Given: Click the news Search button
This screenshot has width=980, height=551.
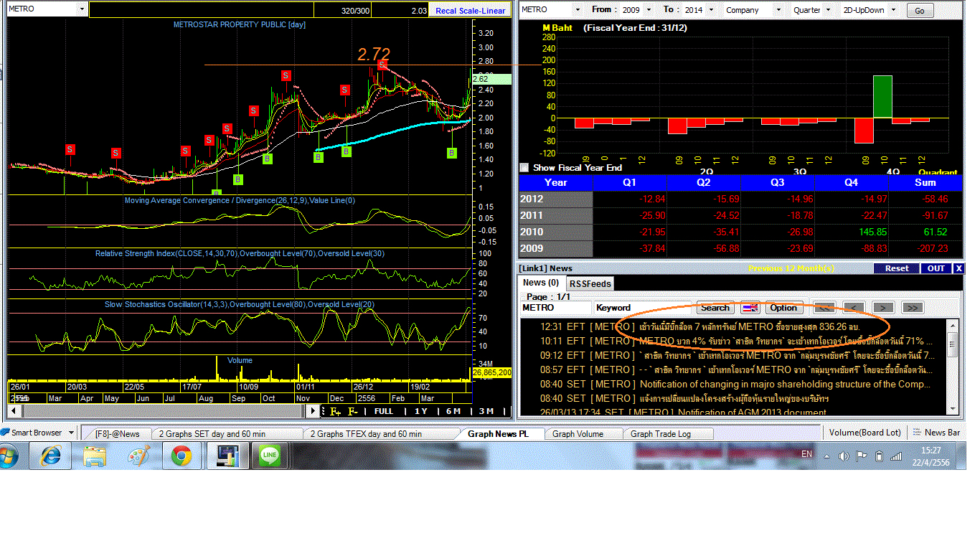Looking at the screenshot, I should coord(715,308).
